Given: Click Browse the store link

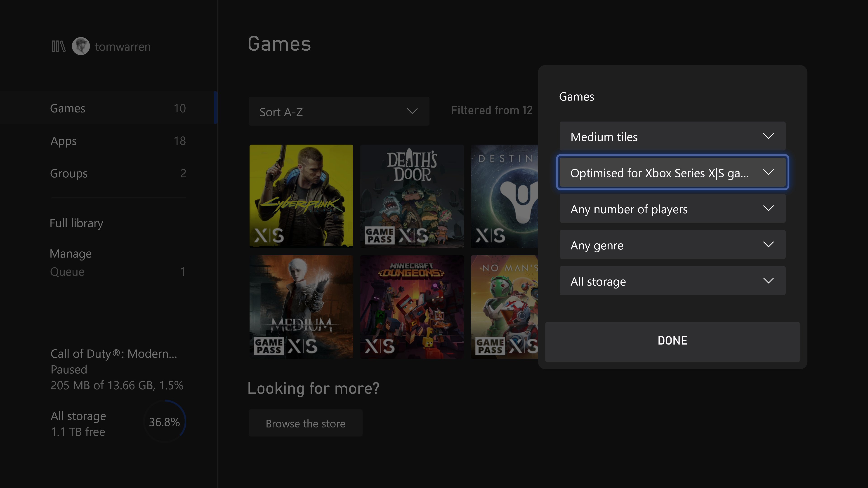Looking at the screenshot, I should [x=305, y=423].
